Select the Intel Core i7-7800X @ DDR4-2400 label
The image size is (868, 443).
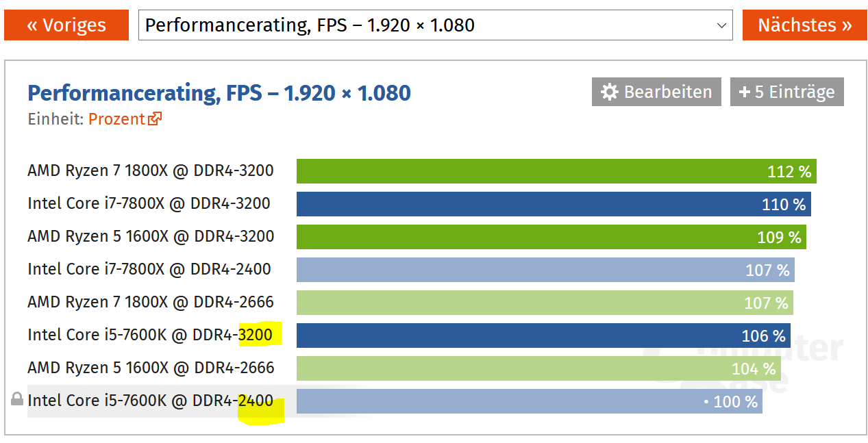coord(149,269)
